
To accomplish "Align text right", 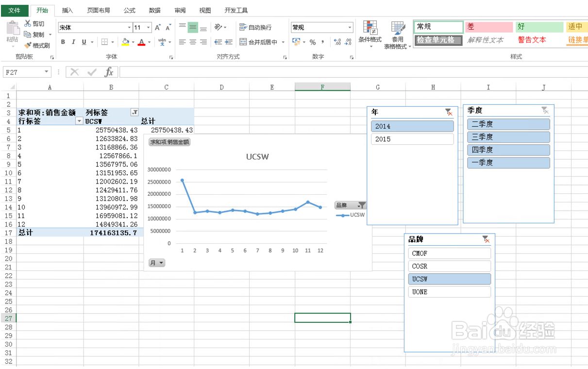I will coord(203,42).
